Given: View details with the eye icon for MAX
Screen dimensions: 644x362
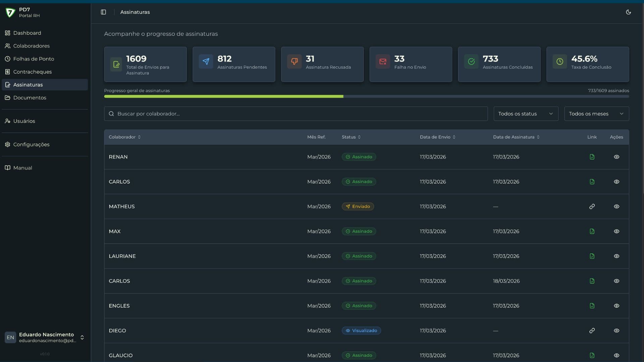Looking at the screenshot, I should (x=616, y=231).
